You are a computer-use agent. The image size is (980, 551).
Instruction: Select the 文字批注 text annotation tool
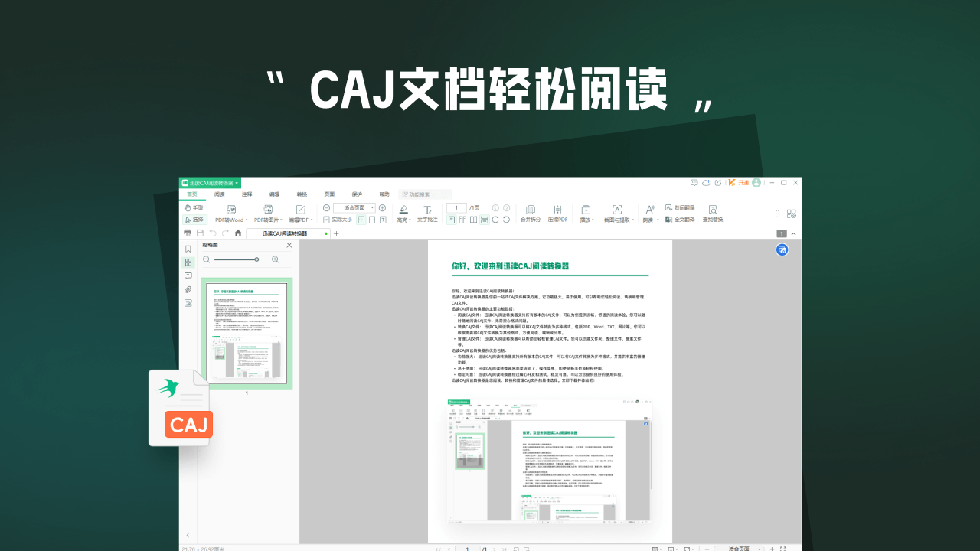[x=428, y=213]
